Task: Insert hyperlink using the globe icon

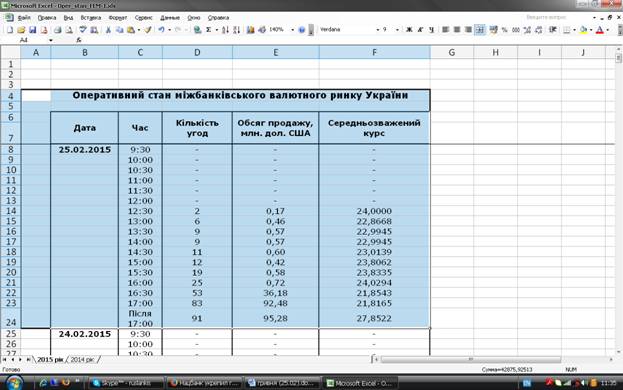Action: click(x=197, y=30)
